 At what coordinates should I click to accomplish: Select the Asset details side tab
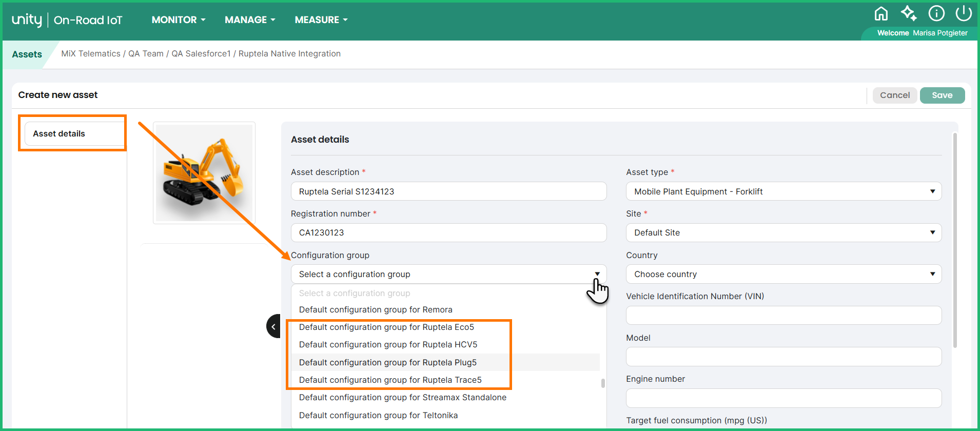[74, 133]
